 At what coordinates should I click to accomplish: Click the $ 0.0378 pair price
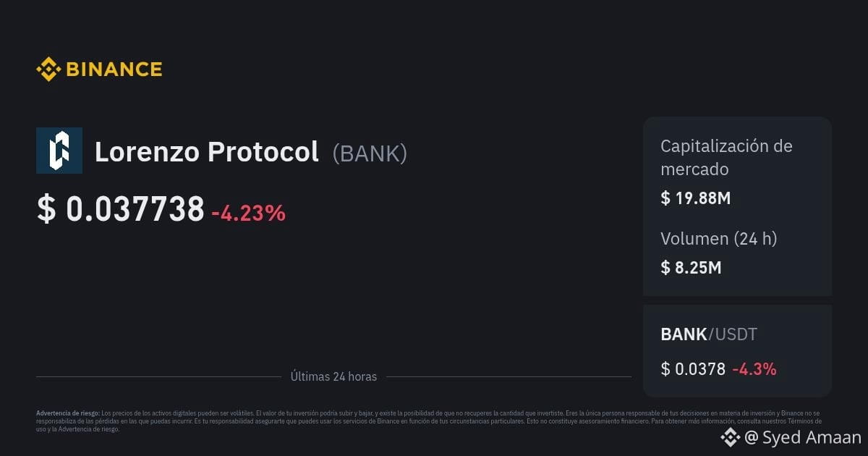[x=693, y=369]
